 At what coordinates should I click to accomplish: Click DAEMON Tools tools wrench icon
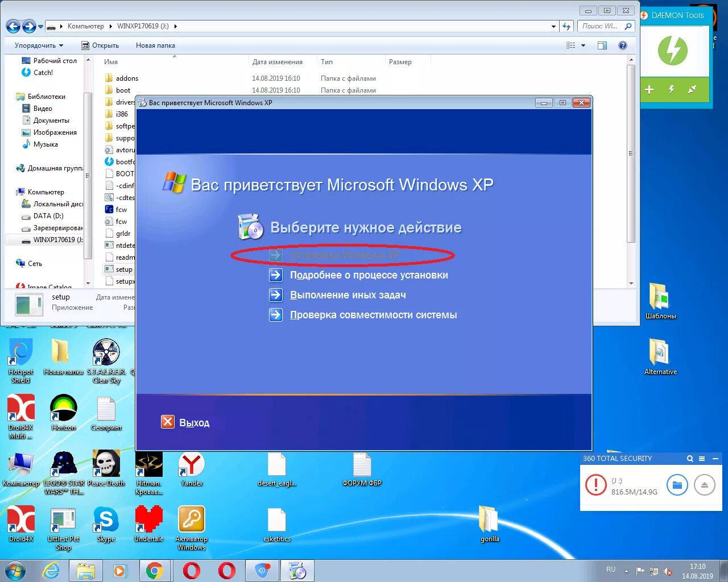coord(692,89)
